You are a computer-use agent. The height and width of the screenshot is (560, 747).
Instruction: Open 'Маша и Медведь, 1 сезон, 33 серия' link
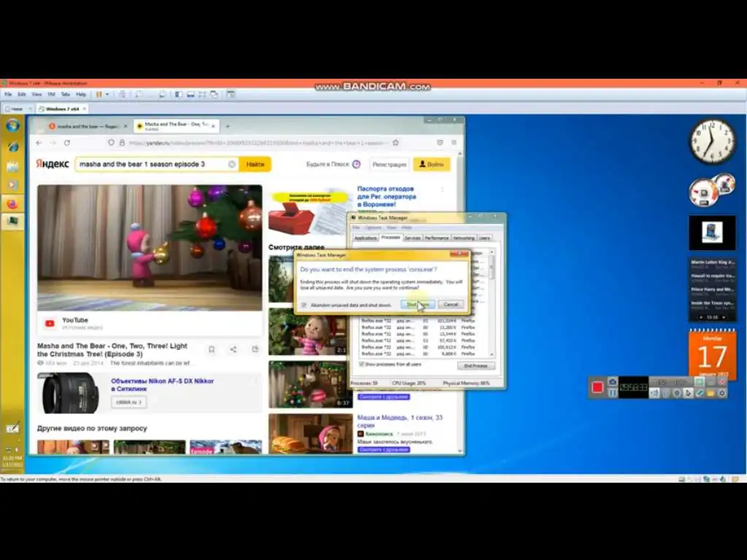400,421
